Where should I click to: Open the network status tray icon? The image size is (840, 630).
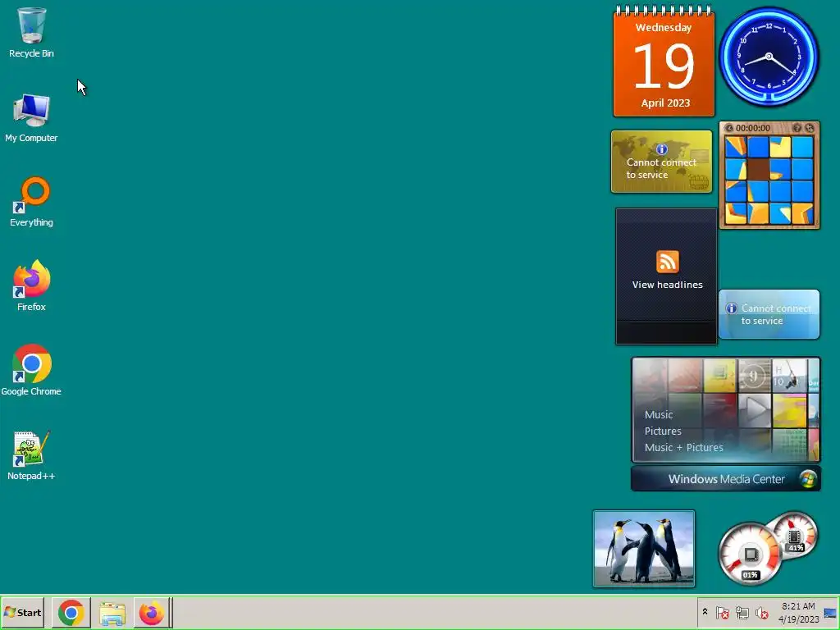[742, 612]
